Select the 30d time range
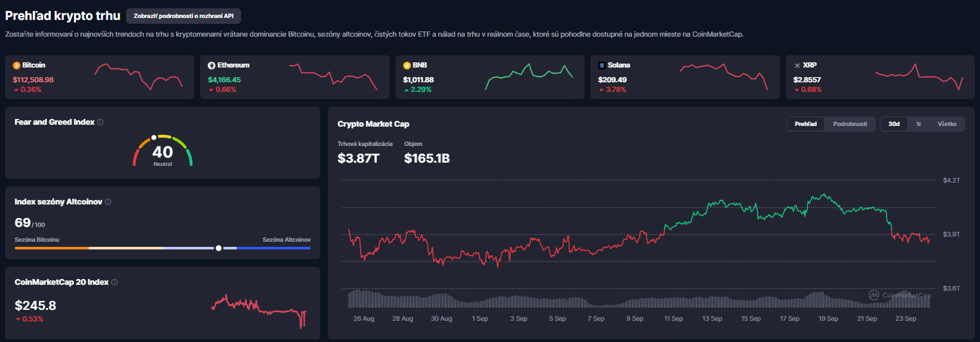This screenshot has height=342, width=980. [894, 124]
